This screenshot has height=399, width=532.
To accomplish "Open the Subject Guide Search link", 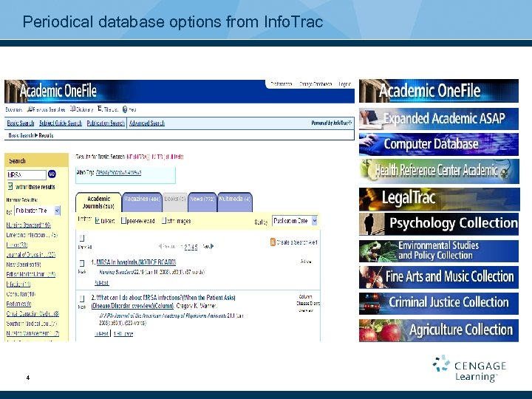I will [x=61, y=123].
